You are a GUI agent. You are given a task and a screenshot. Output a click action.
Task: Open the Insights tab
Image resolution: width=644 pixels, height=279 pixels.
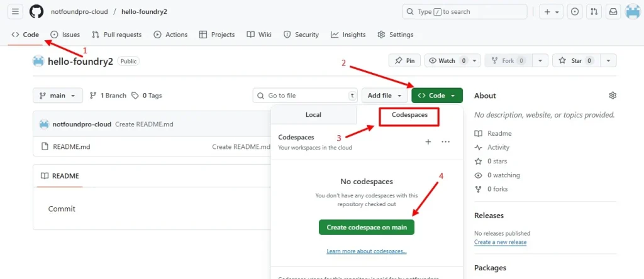[x=348, y=35]
